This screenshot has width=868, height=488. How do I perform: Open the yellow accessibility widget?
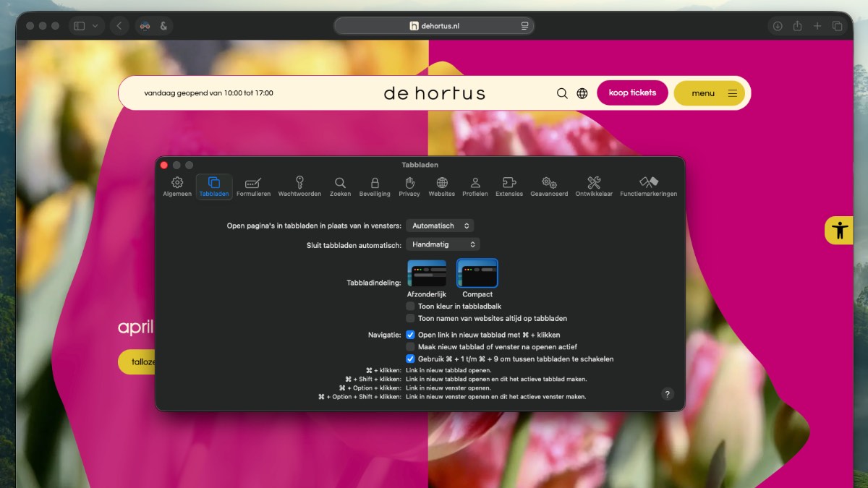[839, 231]
